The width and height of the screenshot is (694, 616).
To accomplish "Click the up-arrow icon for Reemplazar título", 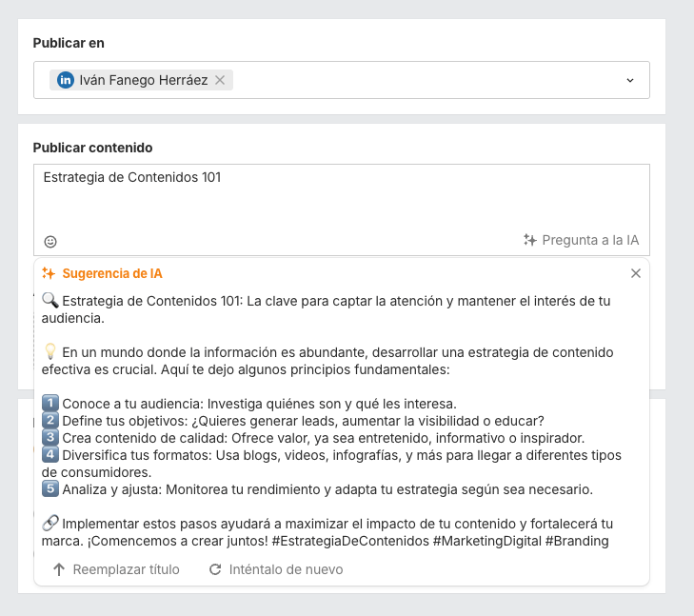I will pos(59,569).
